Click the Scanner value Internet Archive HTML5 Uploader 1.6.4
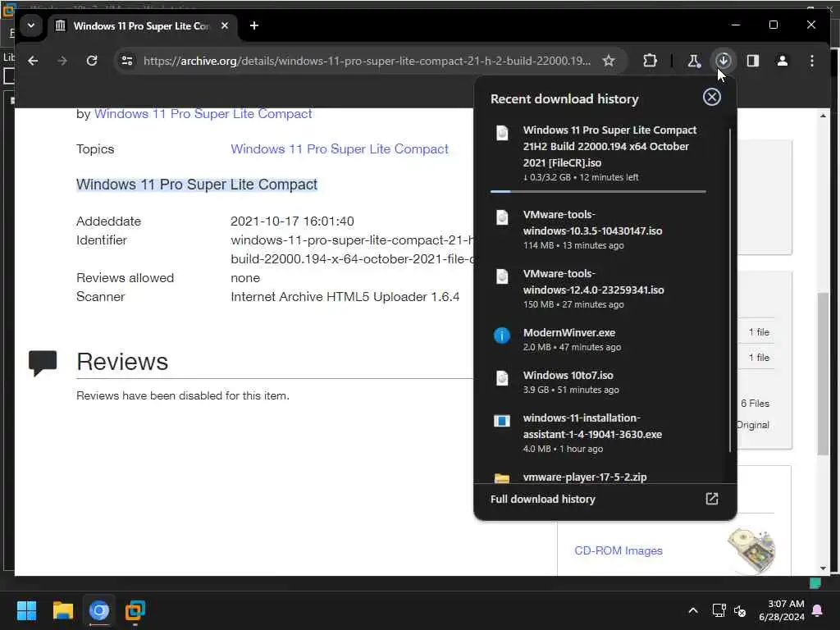 (x=345, y=297)
